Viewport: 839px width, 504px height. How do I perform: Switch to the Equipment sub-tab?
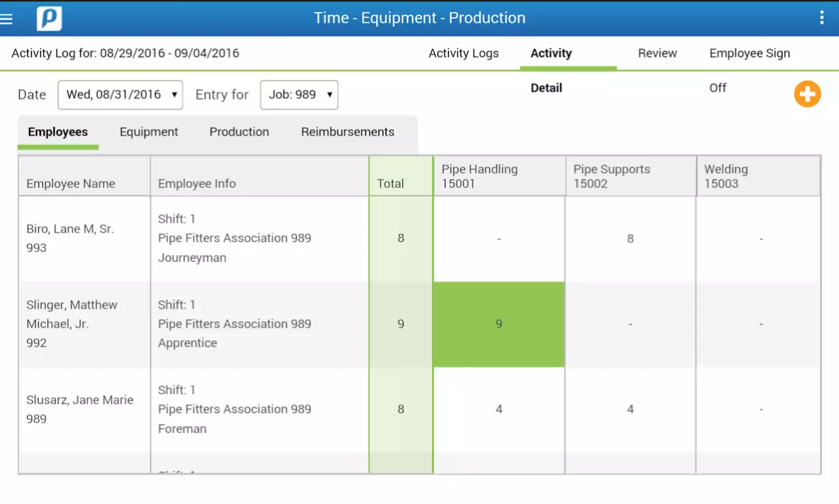[x=149, y=132]
